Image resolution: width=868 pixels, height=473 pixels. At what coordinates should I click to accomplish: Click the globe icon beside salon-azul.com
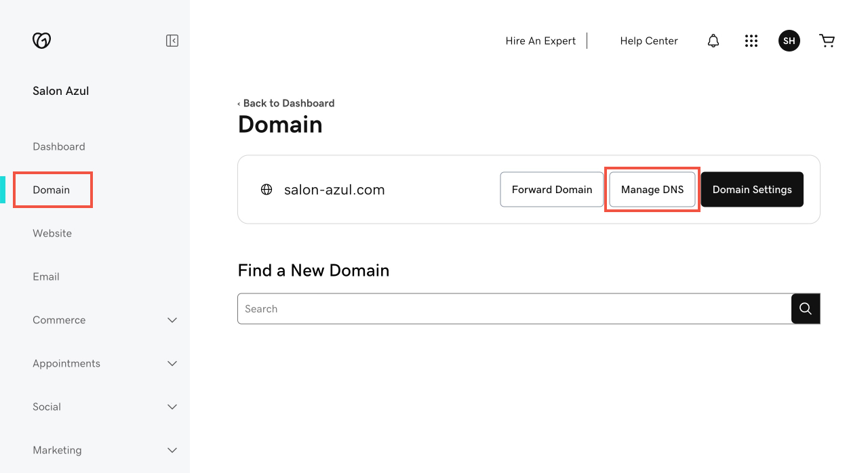[267, 189]
